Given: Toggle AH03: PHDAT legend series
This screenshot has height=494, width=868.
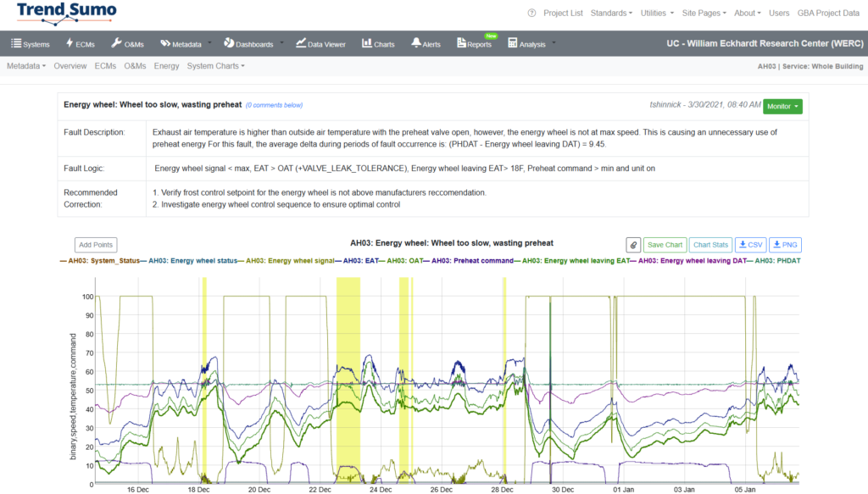Looking at the screenshot, I should coord(773,260).
